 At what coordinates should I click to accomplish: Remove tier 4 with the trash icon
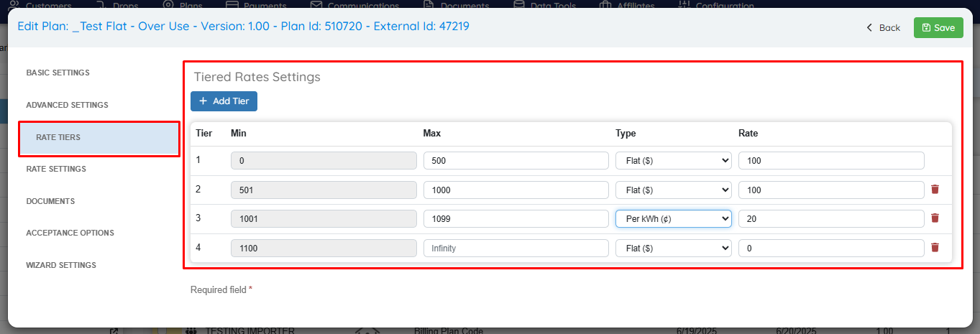point(935,248)
